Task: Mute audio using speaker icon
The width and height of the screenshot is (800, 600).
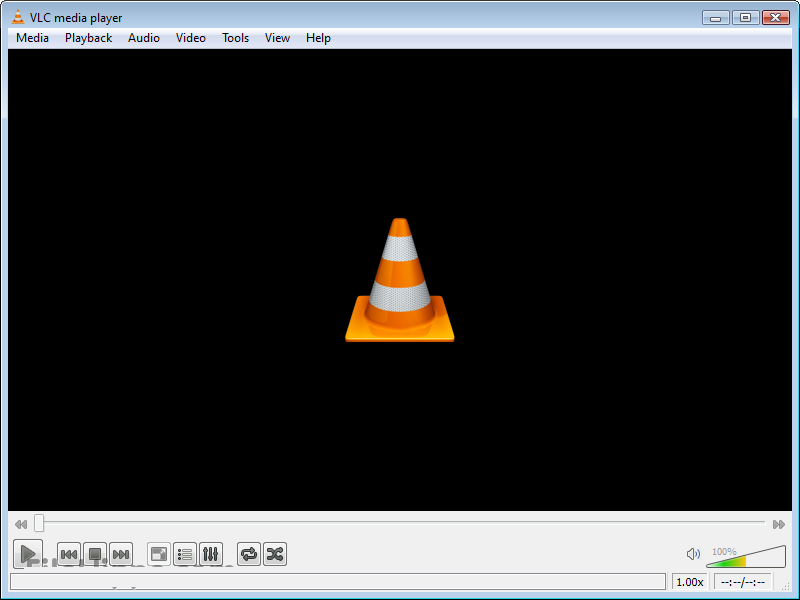Action: coord(693,554)
